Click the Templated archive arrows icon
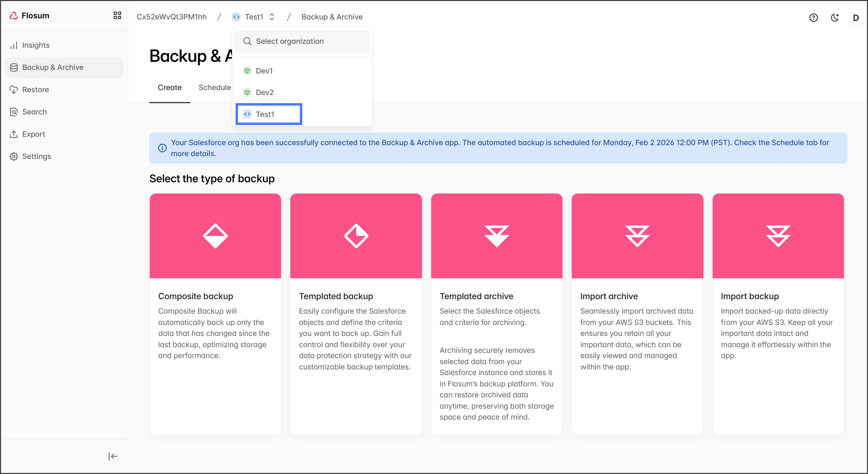Viewport: 868px width, 474px height. coord(497,236)
